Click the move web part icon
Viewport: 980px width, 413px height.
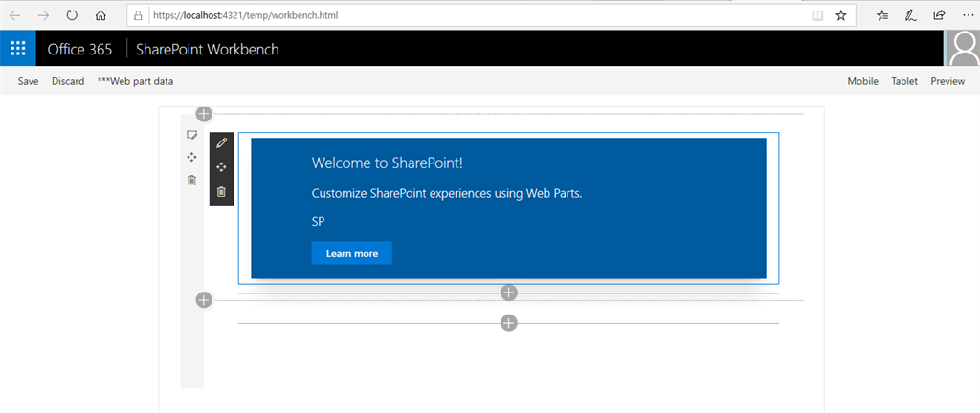tap(221, 167)
